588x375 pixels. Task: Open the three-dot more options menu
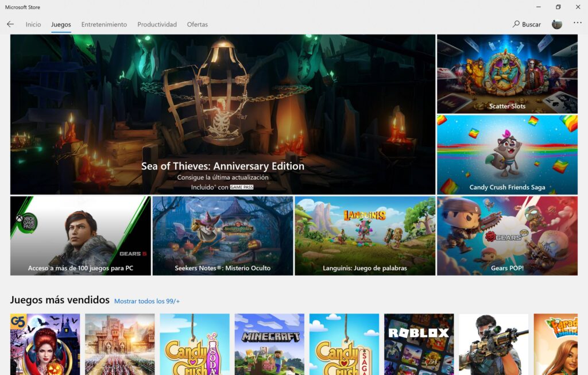click(x=577, y=24)
